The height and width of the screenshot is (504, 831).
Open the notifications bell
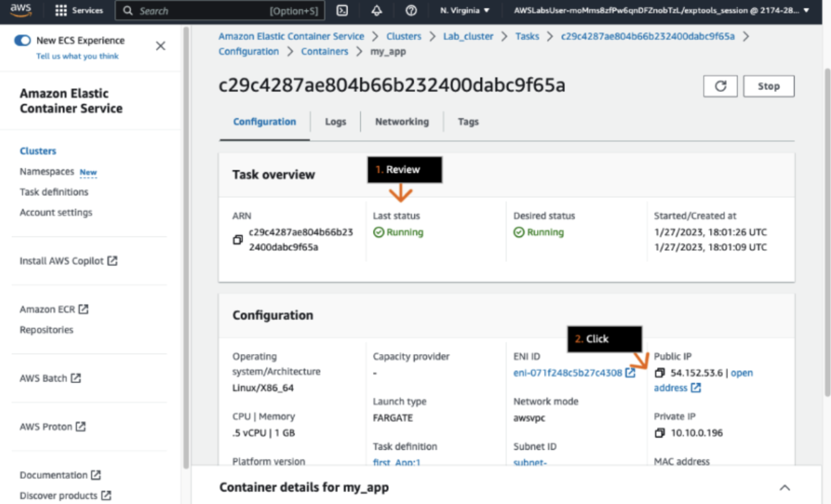(x=377, y=10)
